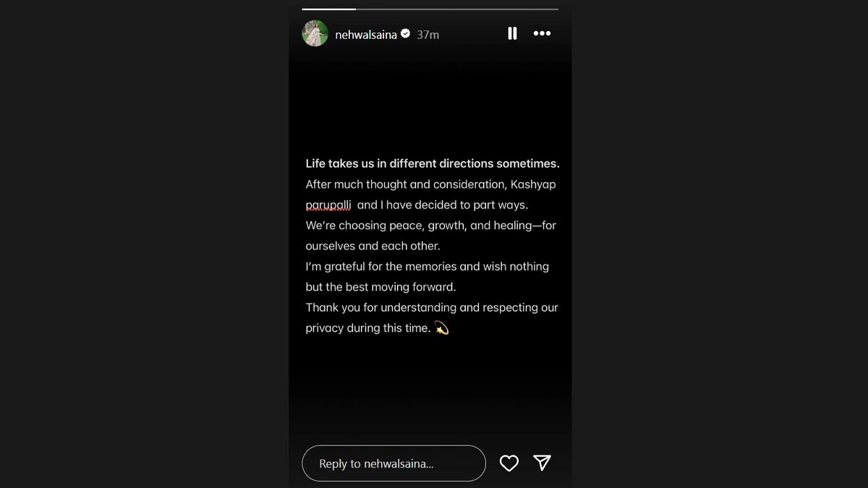Viewport: 868px width, 488px height.
Task: Pause the story playback
Action: [x=512, y=33]
